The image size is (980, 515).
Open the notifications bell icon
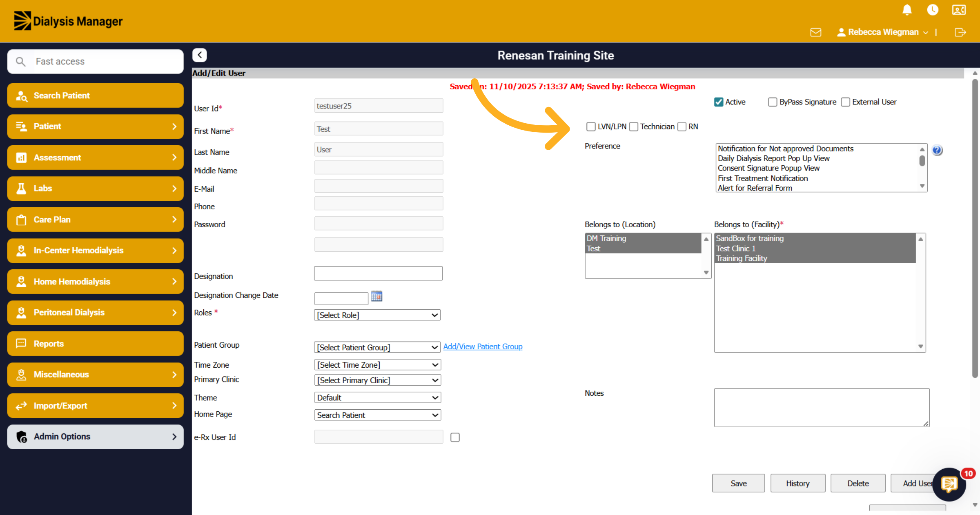pos(907,10)
